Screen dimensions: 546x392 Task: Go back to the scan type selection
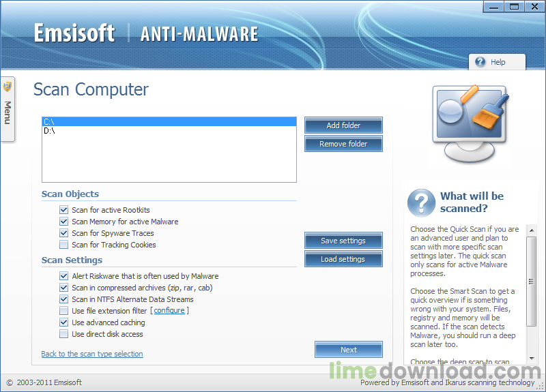[92, 354]
